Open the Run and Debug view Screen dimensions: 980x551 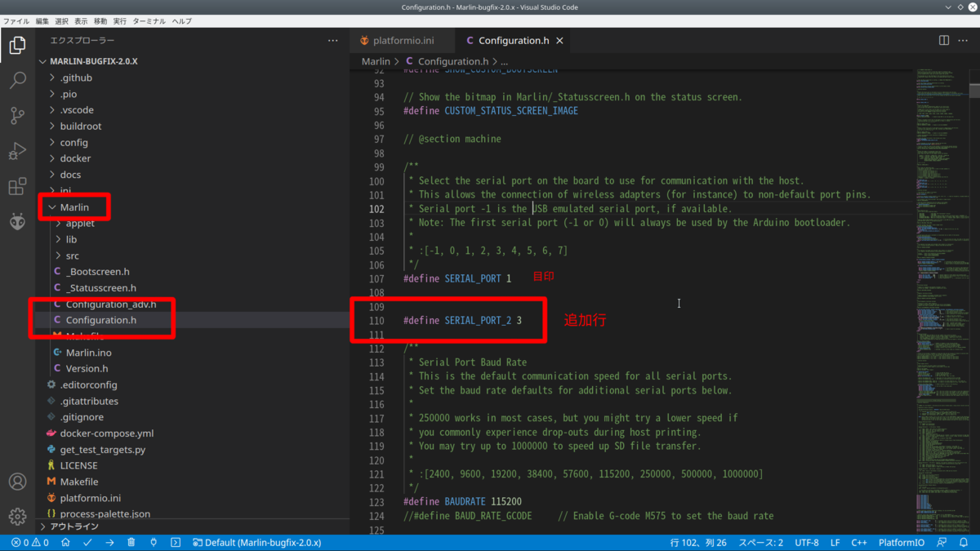coord(17,151)
